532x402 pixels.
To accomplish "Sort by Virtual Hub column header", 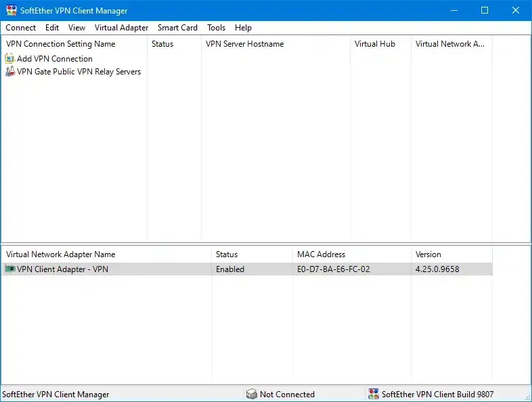I will [x=380, y=44].
